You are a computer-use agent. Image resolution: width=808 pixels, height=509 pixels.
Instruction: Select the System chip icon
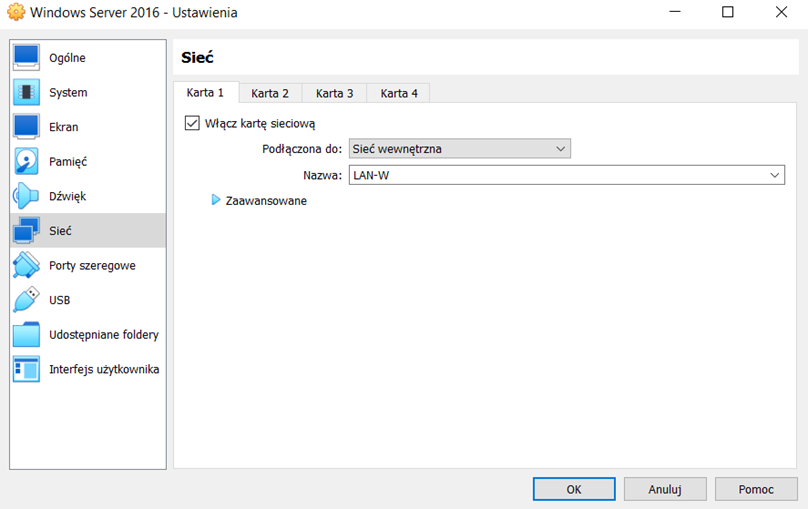point(26,93)
